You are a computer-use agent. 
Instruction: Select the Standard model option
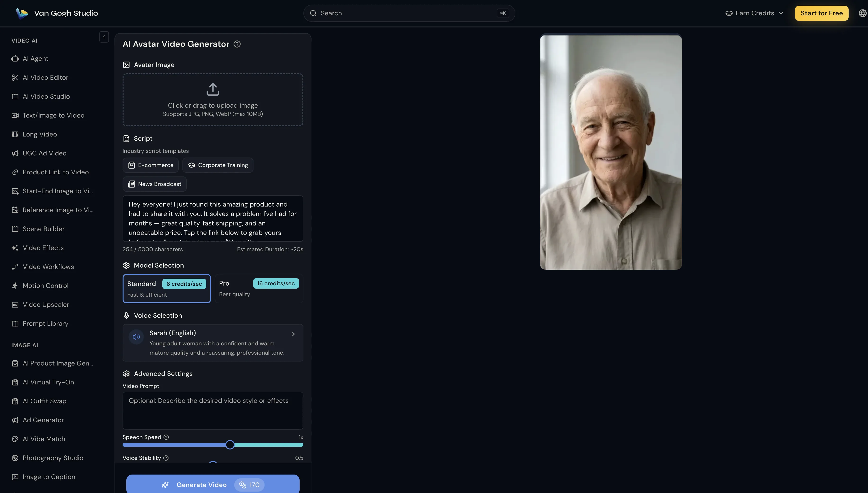click(x=167, y=288)
